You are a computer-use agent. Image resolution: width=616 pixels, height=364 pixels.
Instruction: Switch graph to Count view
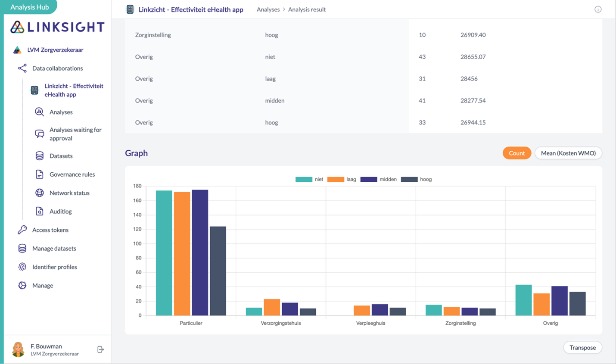tap(516, 153)
